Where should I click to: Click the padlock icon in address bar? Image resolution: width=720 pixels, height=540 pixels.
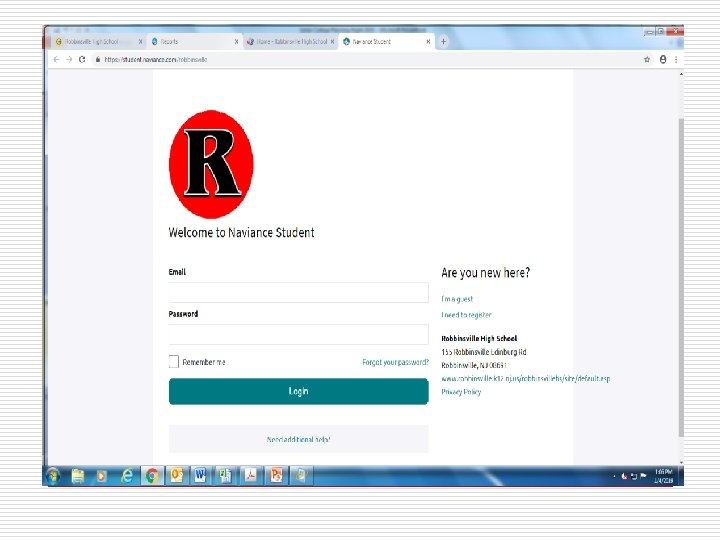tap(98, 59)
